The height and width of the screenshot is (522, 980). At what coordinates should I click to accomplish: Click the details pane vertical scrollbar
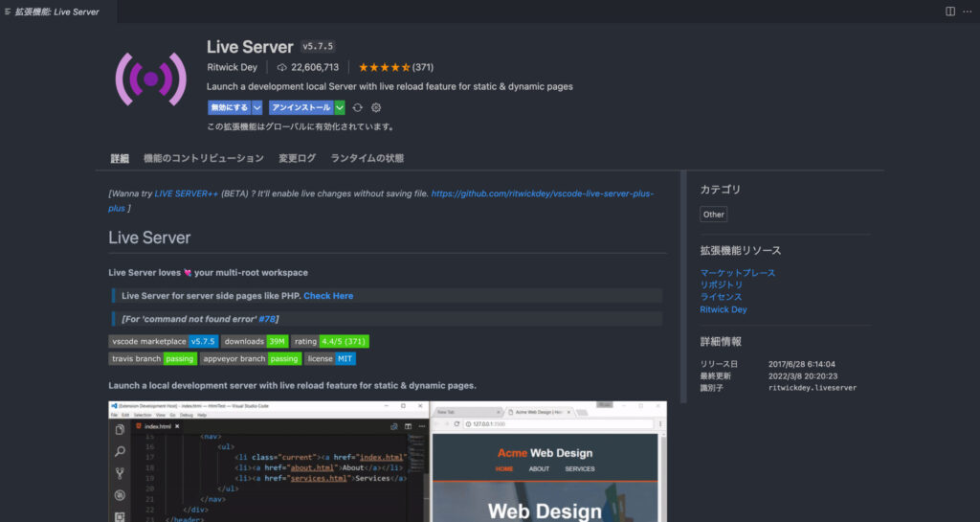coord(683,287)
